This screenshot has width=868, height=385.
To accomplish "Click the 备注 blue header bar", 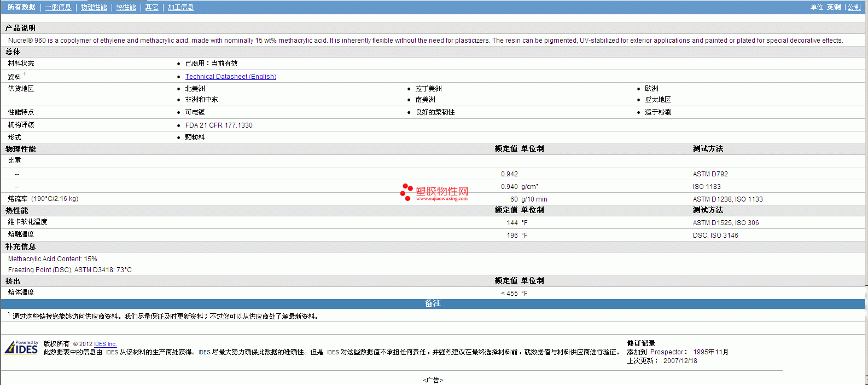I will click(x=433, y=303).
